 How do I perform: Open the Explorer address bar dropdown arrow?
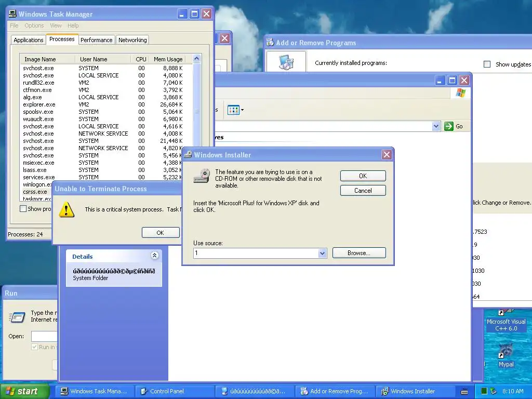[x=436, y=126]
